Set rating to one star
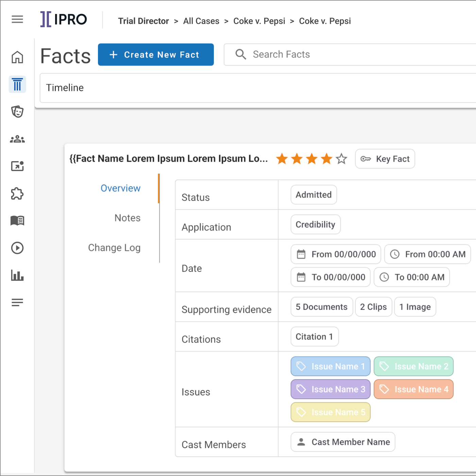The width and height of the screenshot is (476, 476). tap(282, 159)
